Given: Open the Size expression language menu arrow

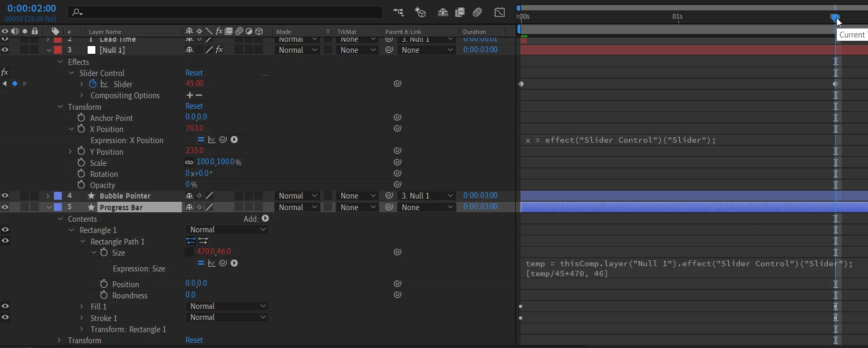Looking at the screenshot, I should click(x=234, y=263).
